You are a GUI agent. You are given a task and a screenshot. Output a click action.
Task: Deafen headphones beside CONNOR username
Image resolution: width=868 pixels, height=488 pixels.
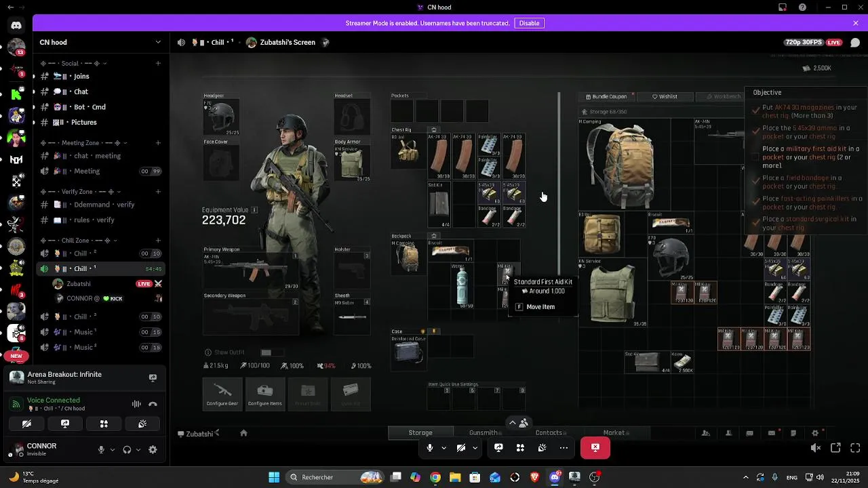click(x=127, y=449)
